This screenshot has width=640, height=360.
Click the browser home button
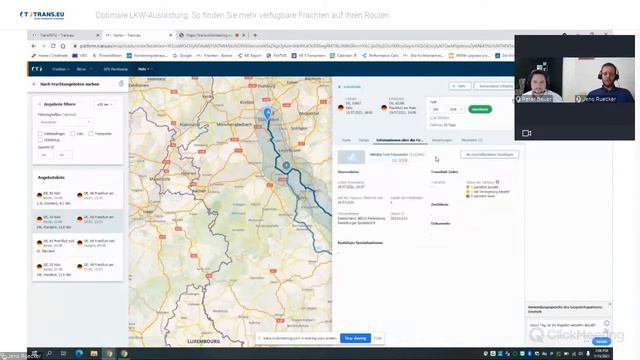(63, 46)
